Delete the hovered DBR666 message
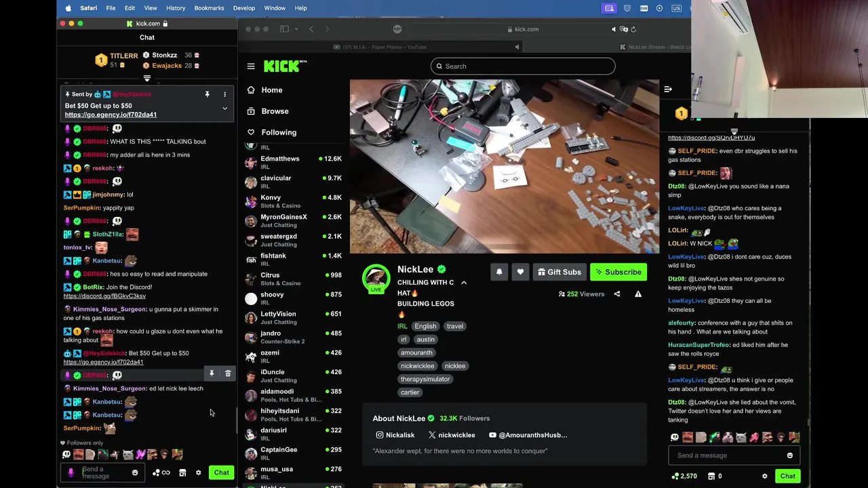This screenshot has height=488, width=868. (x=228, y=373)
